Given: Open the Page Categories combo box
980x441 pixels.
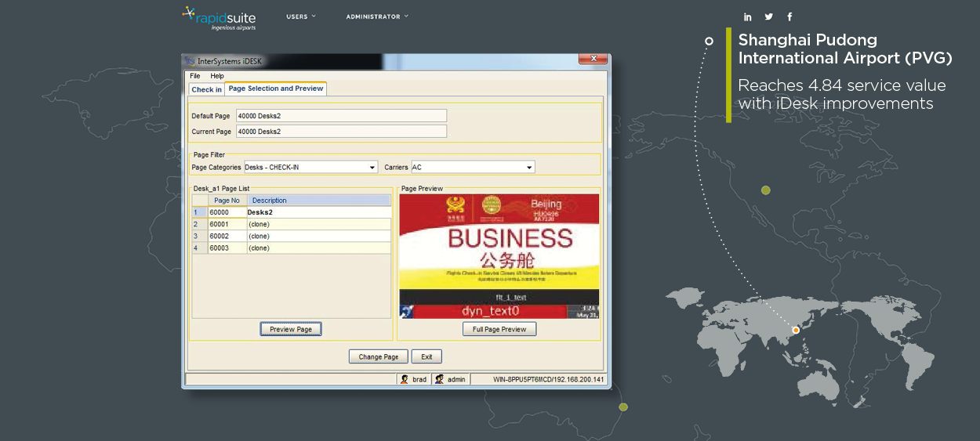Looking at the screenshot, I should pyautogui.click(x=311, y=168).
